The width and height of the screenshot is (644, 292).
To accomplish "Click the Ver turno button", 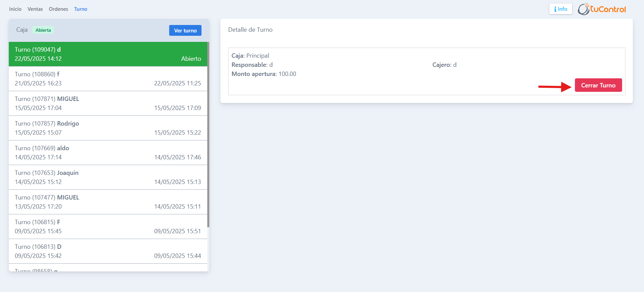I will [x=185, y=30].
